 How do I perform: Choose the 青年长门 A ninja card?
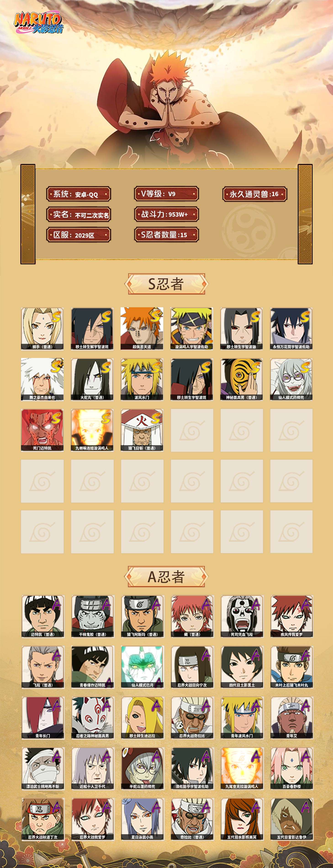tap(42, 717)
